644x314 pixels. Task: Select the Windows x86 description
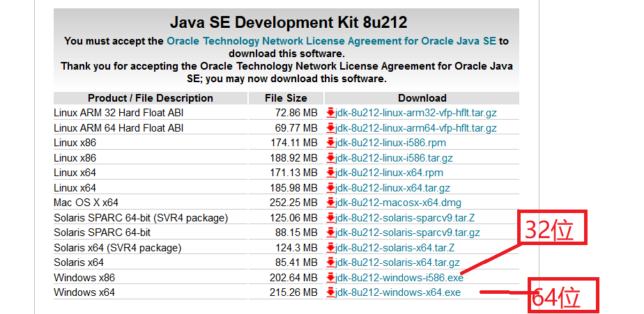(84, 278)
